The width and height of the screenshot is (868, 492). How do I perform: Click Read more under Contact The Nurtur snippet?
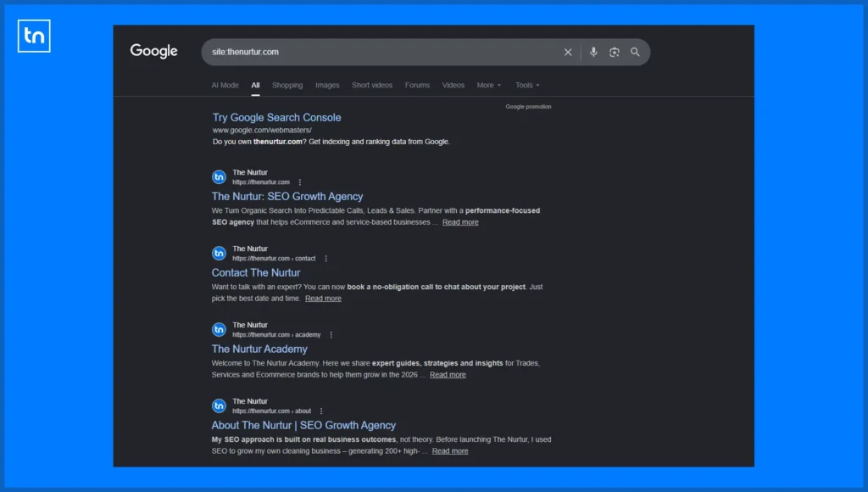323,299
